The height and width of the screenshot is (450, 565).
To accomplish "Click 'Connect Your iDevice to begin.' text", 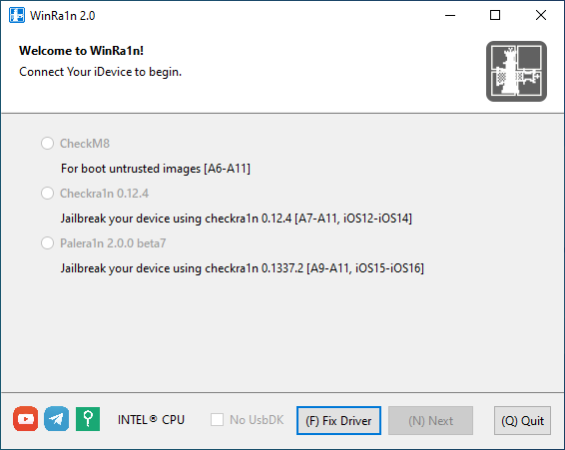I will pos(100,72).
